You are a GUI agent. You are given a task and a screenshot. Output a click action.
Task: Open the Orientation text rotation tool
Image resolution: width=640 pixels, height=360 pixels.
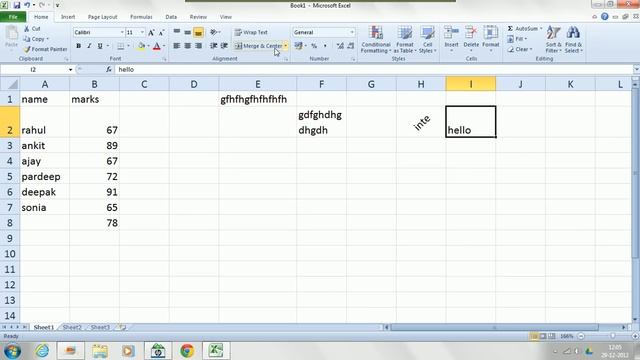[215, 32]
